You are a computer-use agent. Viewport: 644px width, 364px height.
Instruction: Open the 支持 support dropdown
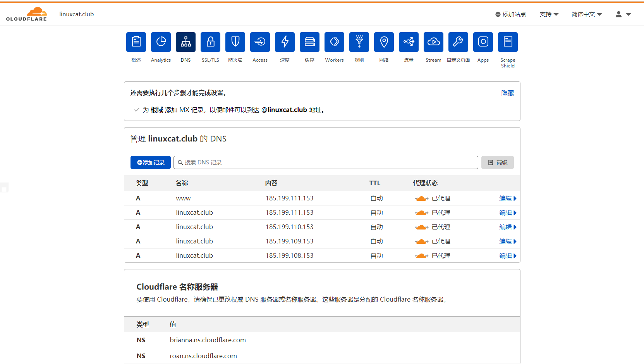point(549,14)
